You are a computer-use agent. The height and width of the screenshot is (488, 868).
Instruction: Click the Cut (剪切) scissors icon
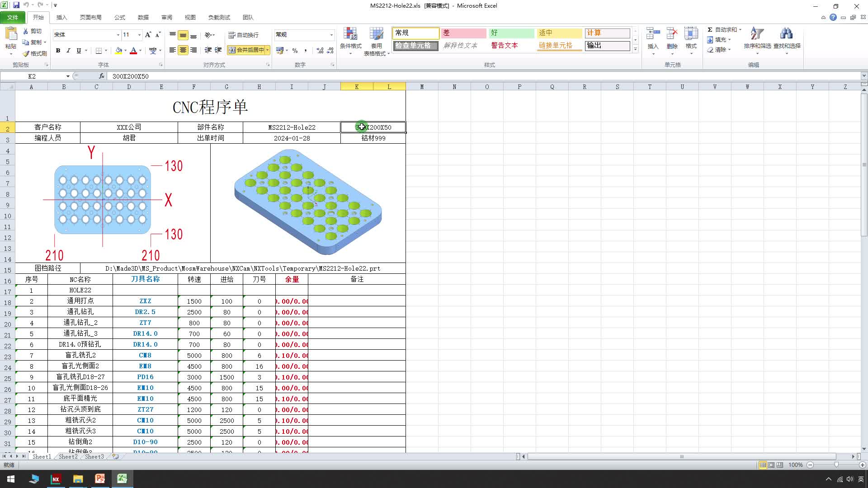point(26,31)
